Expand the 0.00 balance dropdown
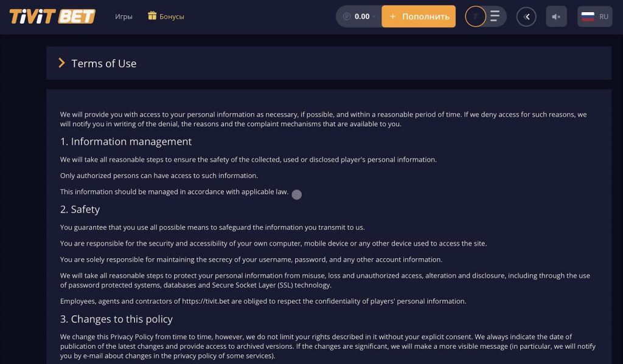The height and width of the screenshot is (364, 623). [x=359, y=16]
